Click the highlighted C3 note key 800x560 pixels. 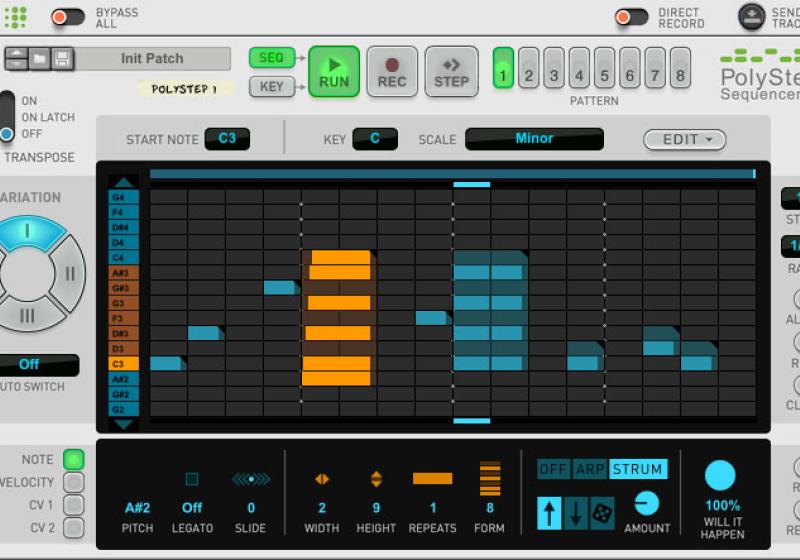[x=123, y=364]
